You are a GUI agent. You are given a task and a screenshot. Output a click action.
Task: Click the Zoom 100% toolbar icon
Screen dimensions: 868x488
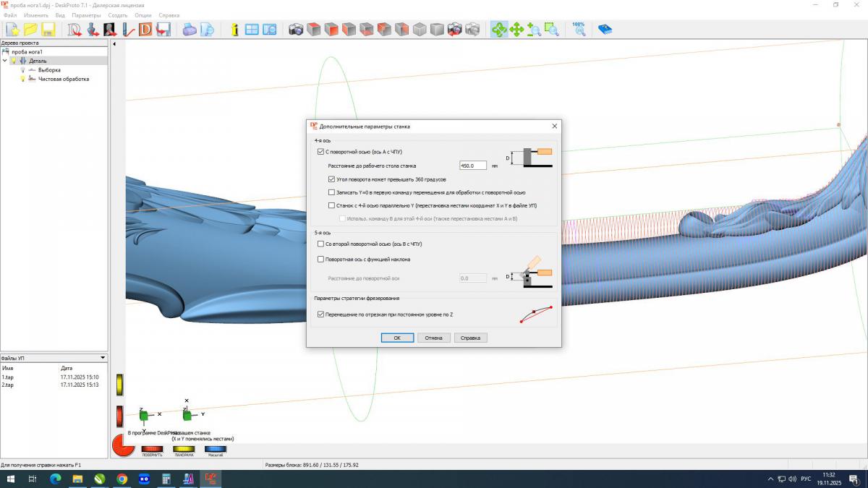pos(579,29)
